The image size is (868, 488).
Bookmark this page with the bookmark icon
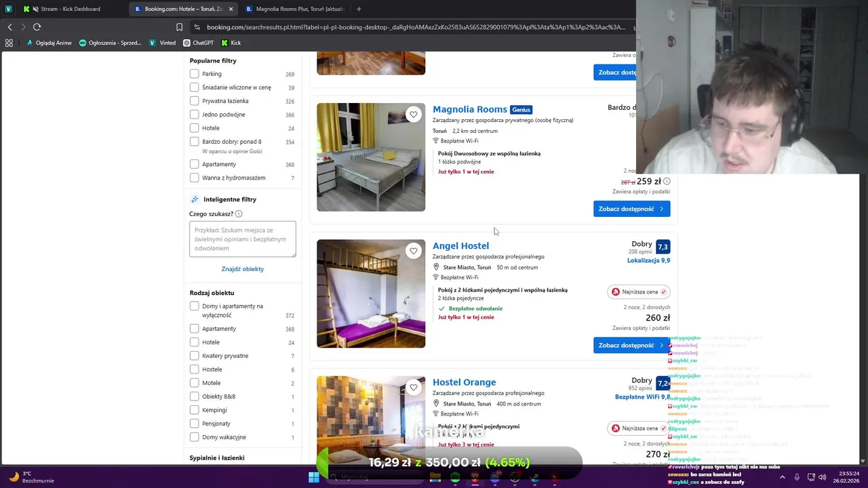(179, 27)
